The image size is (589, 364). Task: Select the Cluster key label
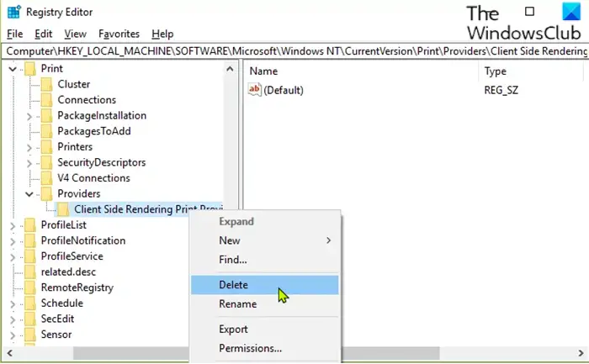(74, 84)
